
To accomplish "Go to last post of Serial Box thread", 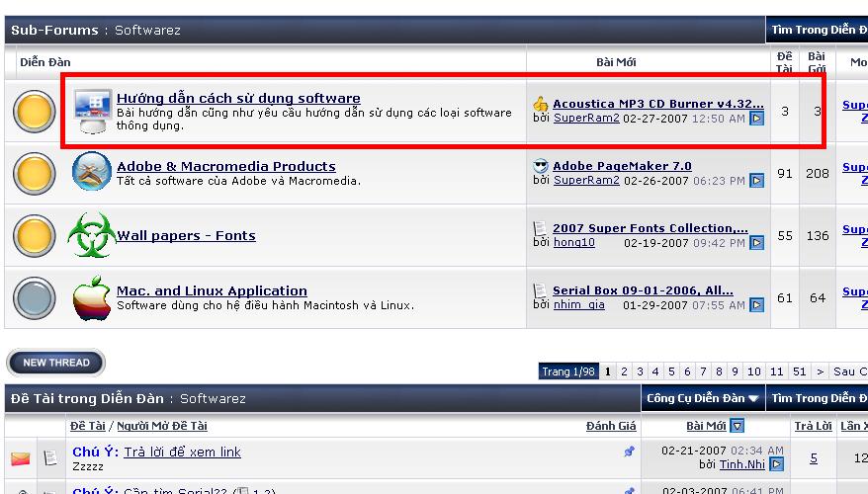I will coord(756,305).
